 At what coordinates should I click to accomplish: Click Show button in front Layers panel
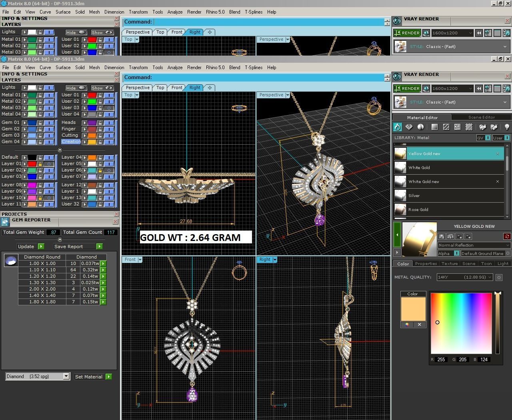102,88
